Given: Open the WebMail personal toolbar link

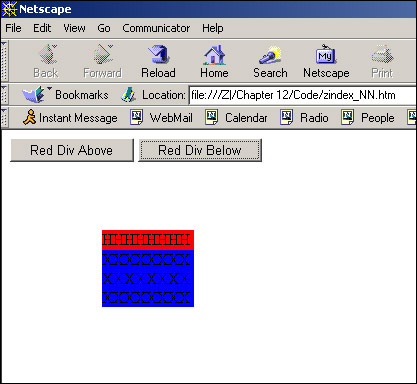Looking at the screenshot, I should pyautogui.click(x=162, y=118).
